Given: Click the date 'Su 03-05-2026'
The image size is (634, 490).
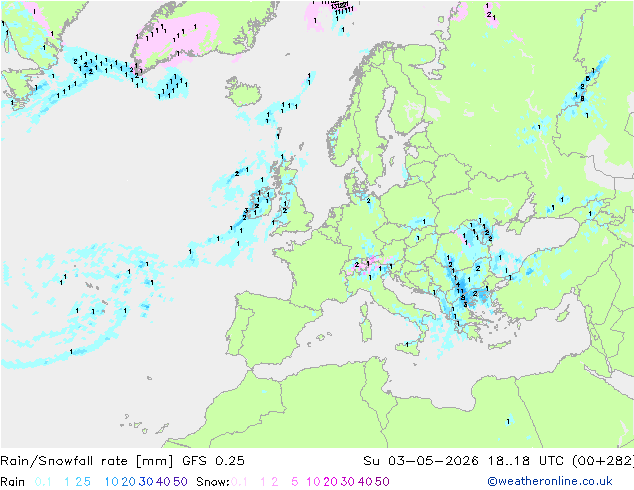Looking at the screenshot, I should [421, 460].
